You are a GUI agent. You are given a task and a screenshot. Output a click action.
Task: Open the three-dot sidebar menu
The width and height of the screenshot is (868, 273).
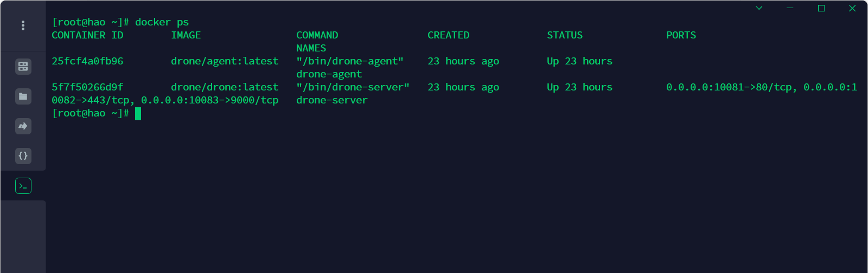coord(23,25)
